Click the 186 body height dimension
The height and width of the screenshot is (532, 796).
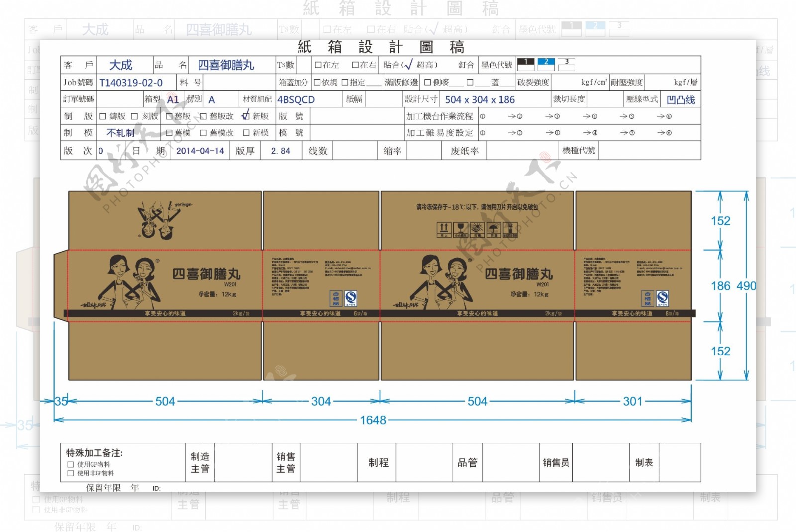721,286
